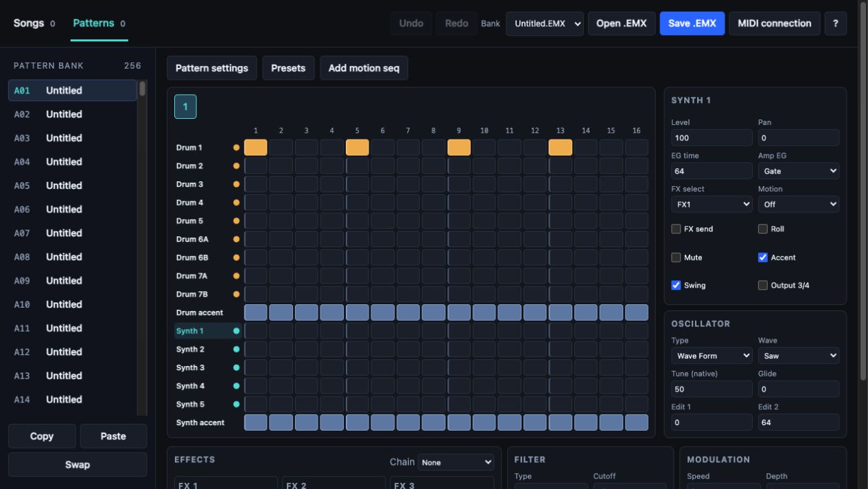Screen dimensions: 868x489
Task: Select the Drum 6A track label
Action: pos(192,239)
